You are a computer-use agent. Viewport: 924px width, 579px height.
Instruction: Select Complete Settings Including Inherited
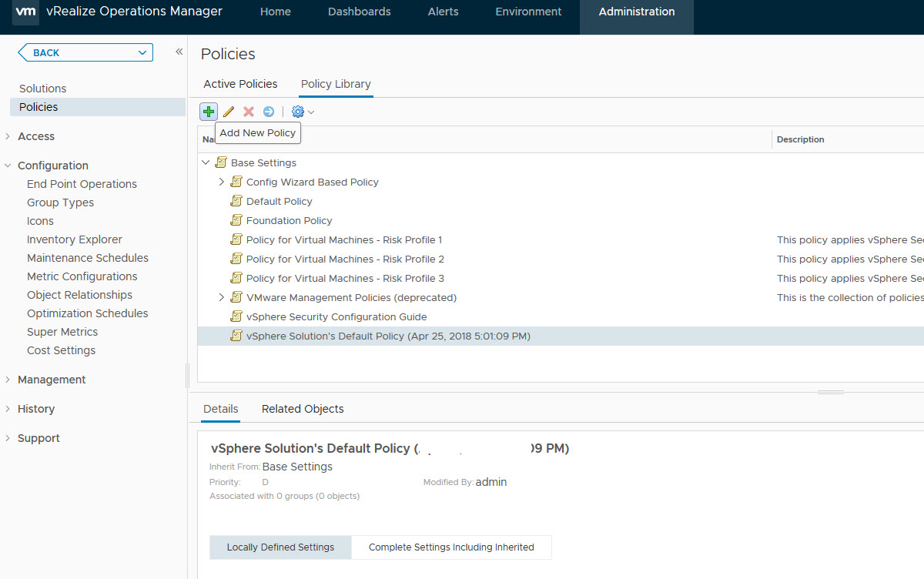451,547
